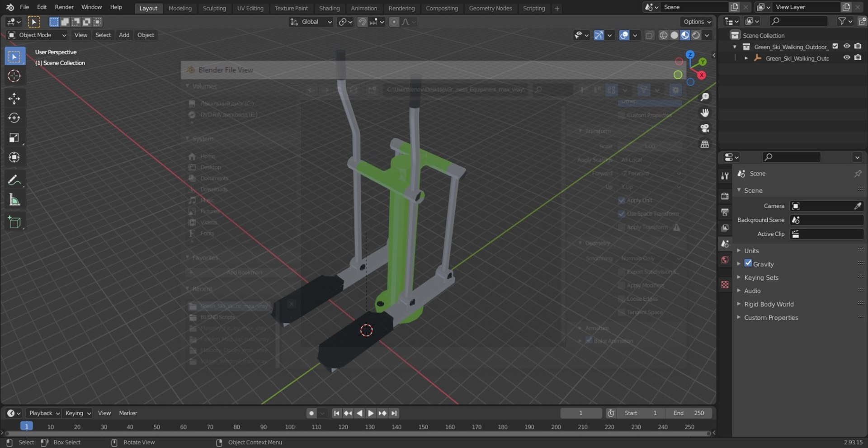Toggle viewport overlays button

tap(624, 35)
